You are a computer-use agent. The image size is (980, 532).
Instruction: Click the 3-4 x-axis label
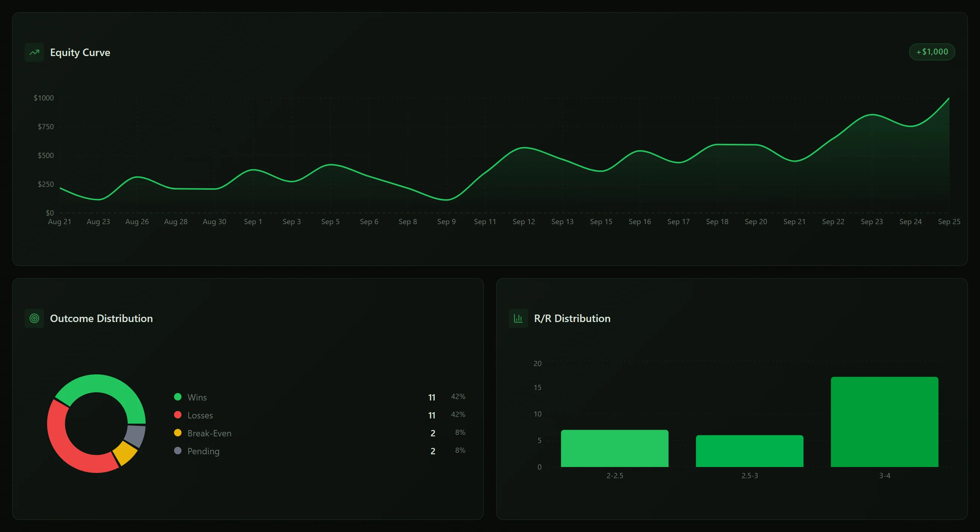884,476
